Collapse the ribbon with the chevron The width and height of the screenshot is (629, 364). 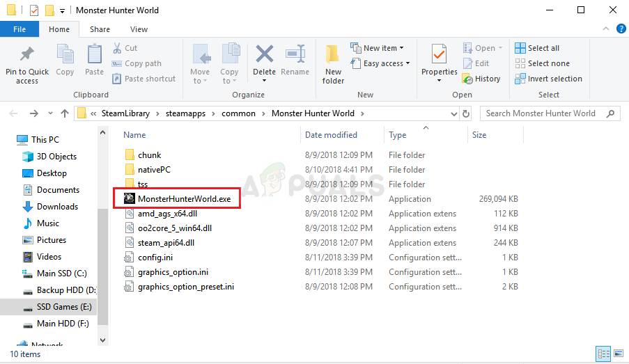click(x=606, y=29)
